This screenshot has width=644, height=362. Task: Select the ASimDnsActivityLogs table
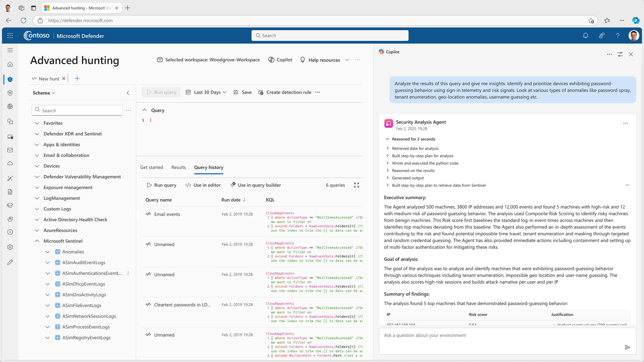(x=84, y=295)
